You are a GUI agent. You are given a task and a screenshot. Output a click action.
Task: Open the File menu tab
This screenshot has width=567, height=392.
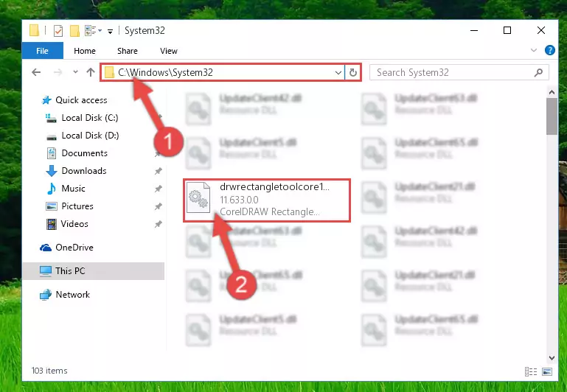42,51
